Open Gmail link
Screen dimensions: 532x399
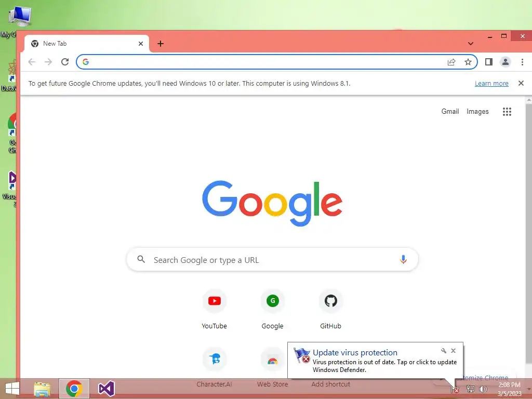click(450, 111)
